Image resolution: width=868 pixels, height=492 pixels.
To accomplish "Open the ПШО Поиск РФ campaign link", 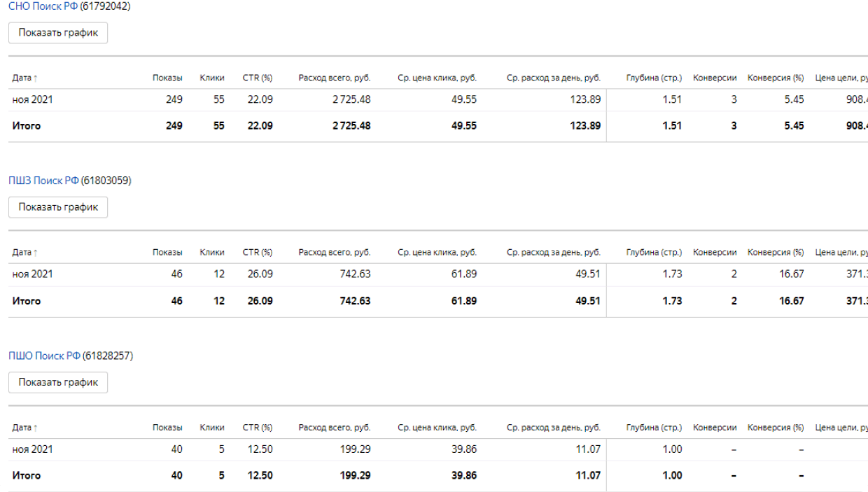I will [44, 356].
